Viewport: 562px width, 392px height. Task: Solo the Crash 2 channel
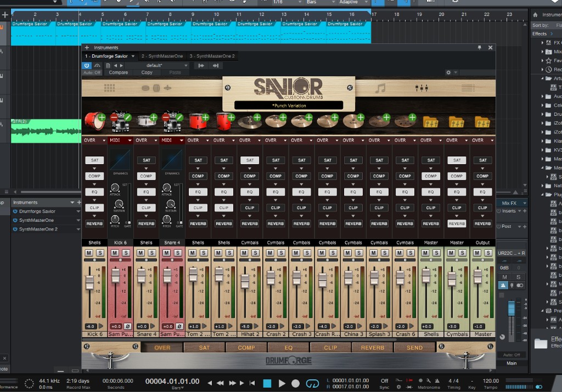tap(282, 253)
